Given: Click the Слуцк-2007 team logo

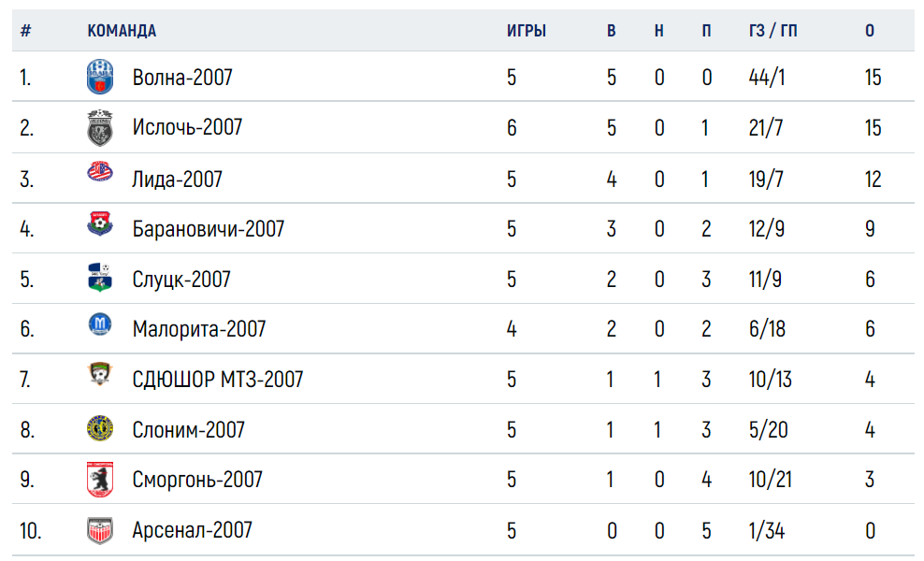Looking at the screenshot, I should pos(100,277).
